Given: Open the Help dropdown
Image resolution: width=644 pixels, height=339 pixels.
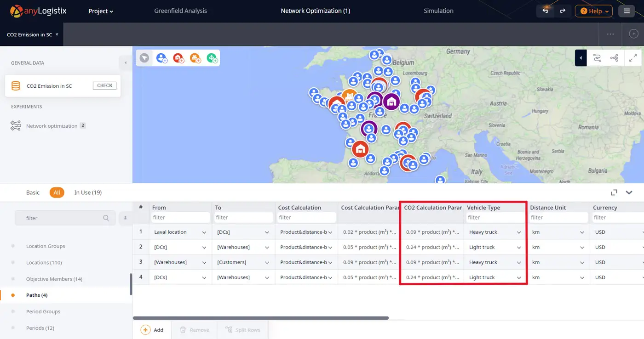Looking at the screenshot, I should [x=593, y=11].
